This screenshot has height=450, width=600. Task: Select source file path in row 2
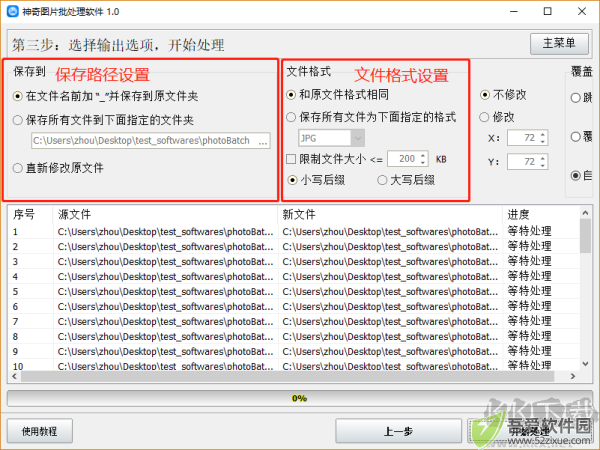click(165, 247)
